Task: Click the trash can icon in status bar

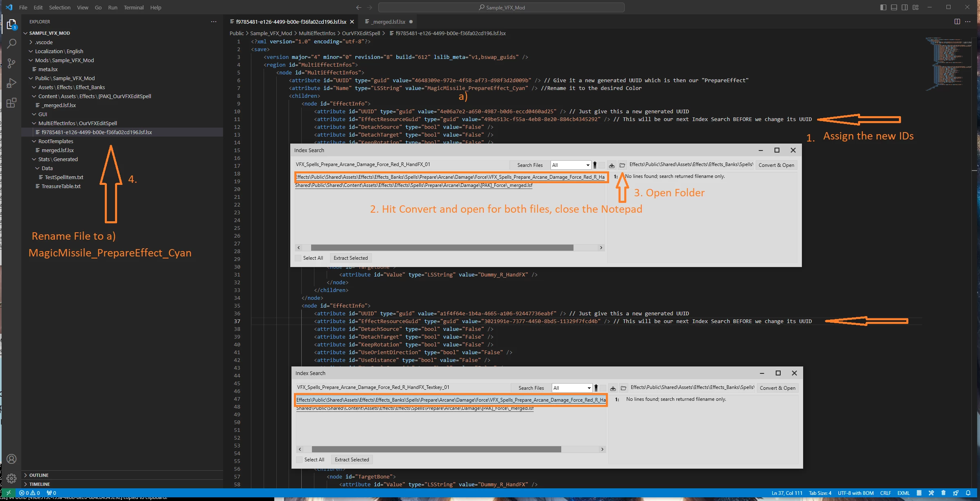Action: point(944,493)
